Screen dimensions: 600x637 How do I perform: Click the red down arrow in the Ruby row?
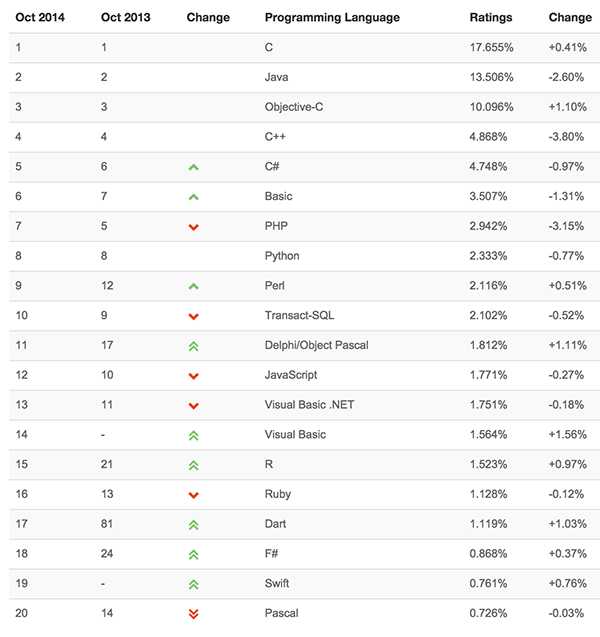click(x=194, y=495)
